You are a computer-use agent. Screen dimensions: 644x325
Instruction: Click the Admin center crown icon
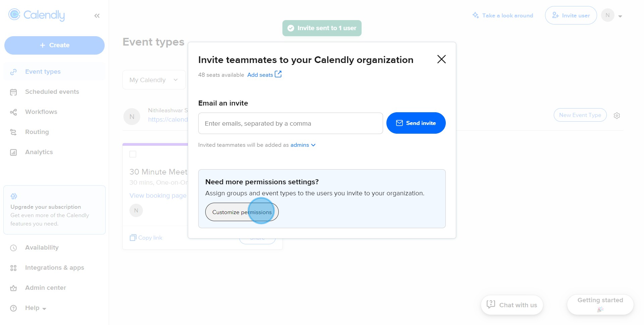coord(13,288)
